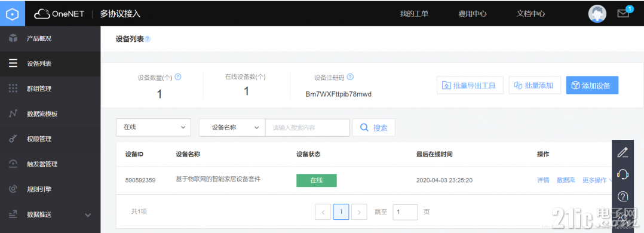The height and width of the screenshot is (233, 644).
Task: Click the 触发器管理 icon in sidebar
Action: coord(13,164)
